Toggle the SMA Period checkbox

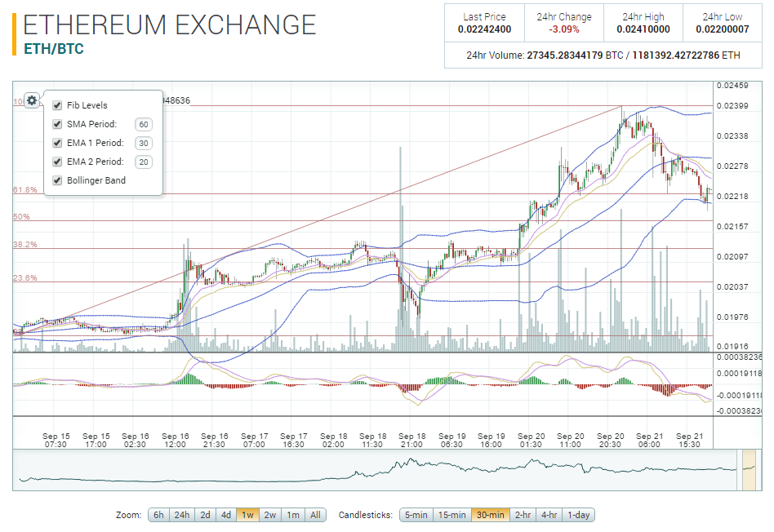[x=57, y=124]
